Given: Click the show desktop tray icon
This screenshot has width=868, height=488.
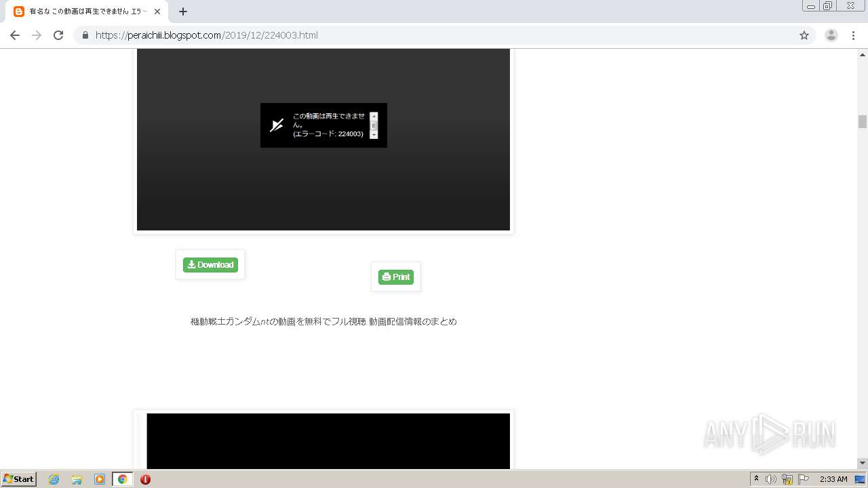Looking at the screenshot, I should [860, 479].
